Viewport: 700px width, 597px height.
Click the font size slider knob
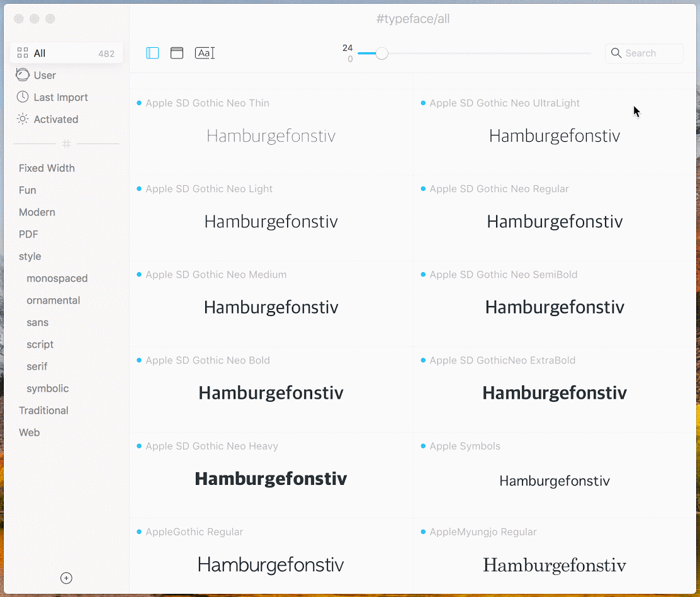(381, 54)
